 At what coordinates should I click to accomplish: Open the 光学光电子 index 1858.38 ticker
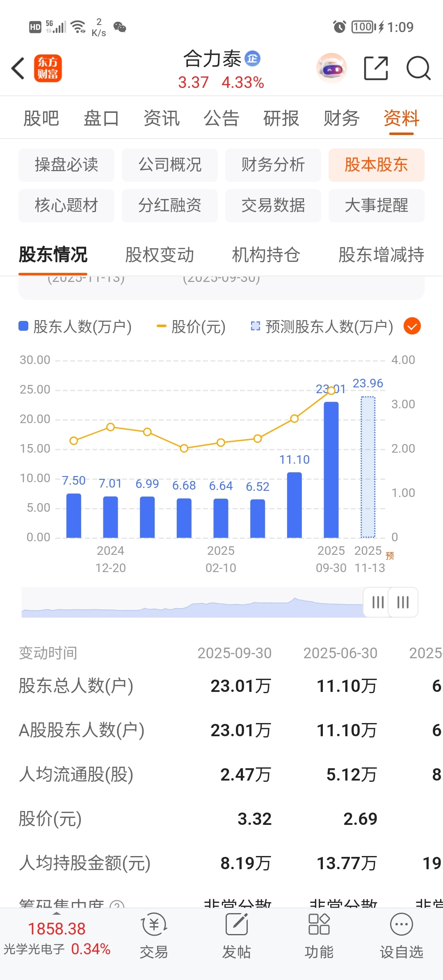pyautogui.click(x=57, y=939)
